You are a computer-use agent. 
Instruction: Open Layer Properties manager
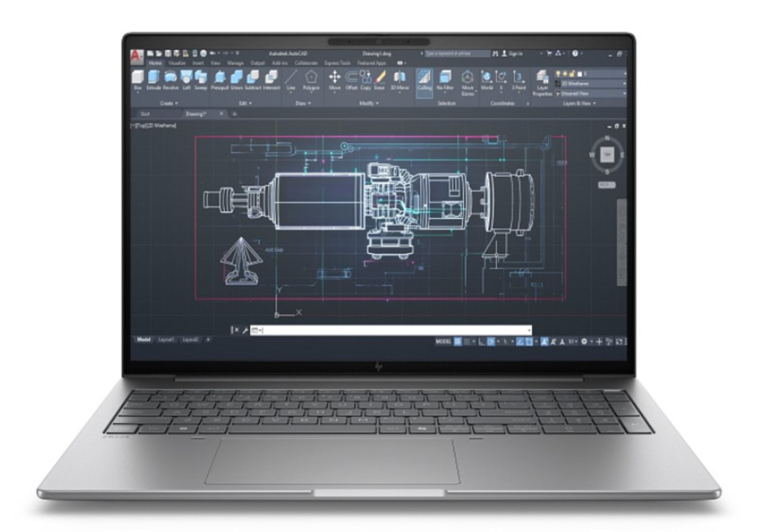pos(542,82)
